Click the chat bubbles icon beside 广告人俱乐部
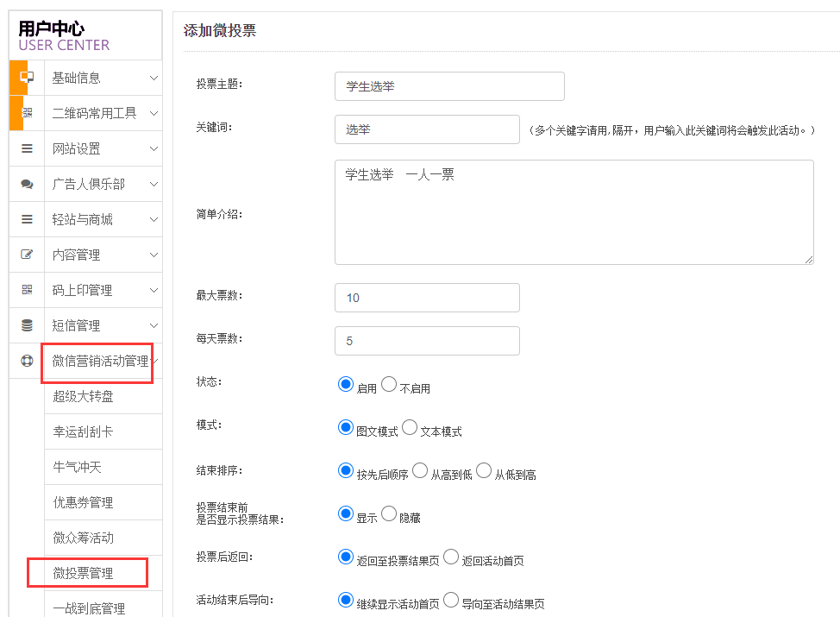The height and width of the screenshot is (617, 840). pyautogui.click(x=27, y=184)
